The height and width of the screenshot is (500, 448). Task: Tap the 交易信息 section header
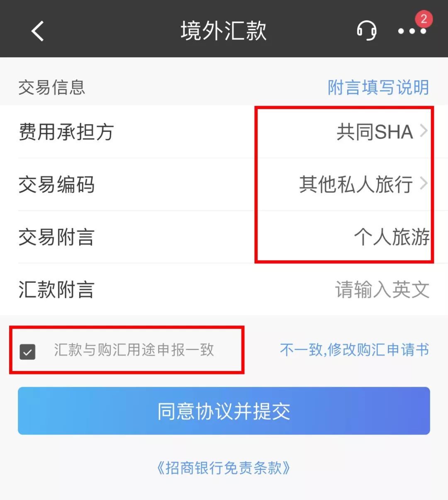(x=52, y=87)
